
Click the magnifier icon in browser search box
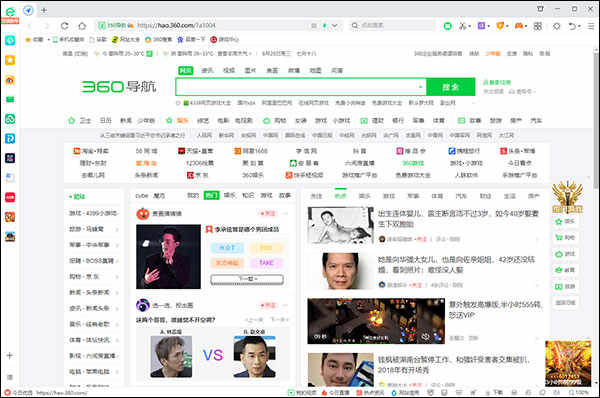point(355,25)
